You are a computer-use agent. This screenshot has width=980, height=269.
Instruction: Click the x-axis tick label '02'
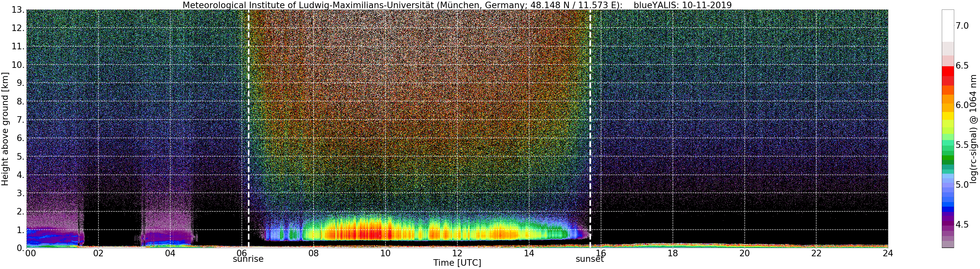pyautogui.click(x=98, y=253)
